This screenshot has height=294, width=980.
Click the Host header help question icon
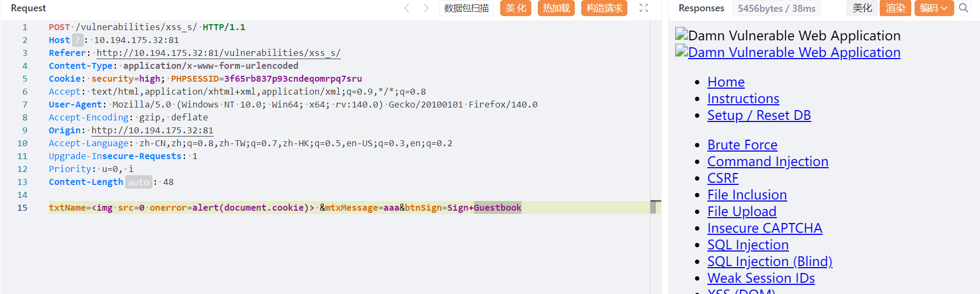coord(78,40)
